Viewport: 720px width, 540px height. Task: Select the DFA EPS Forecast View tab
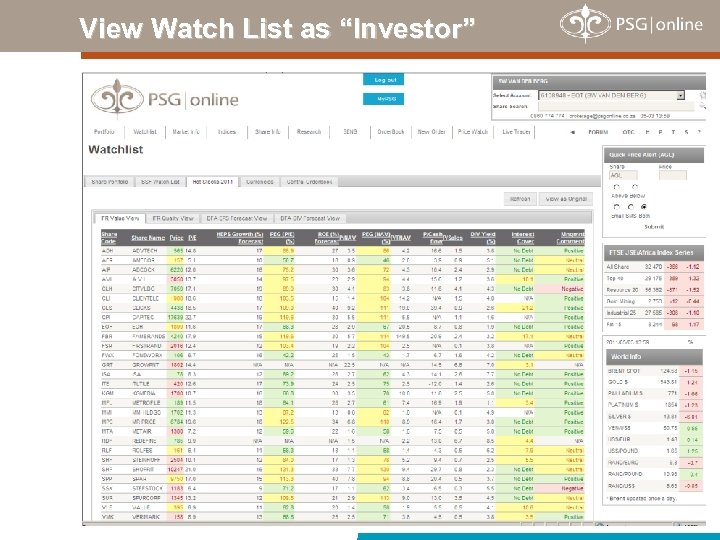[x=236, y=219]
